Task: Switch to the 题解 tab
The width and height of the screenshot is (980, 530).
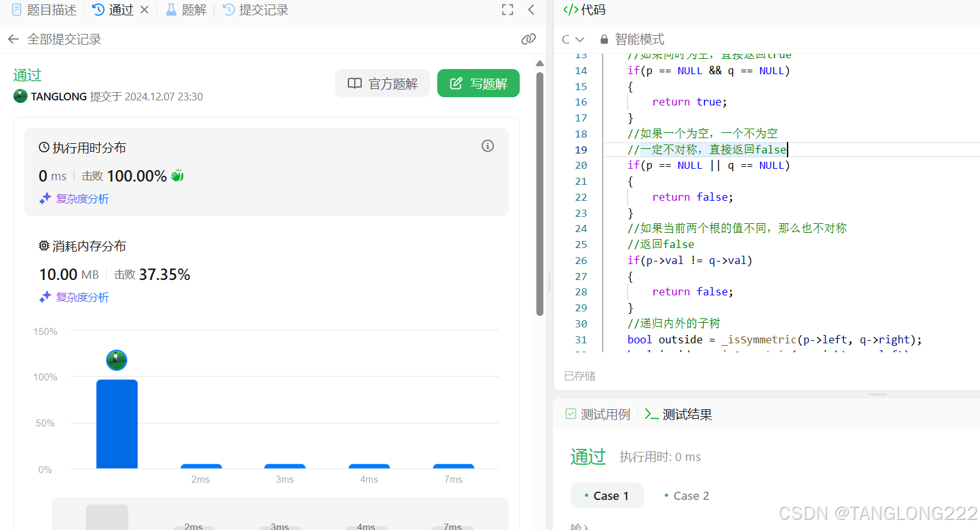Action: pos(186,10)
